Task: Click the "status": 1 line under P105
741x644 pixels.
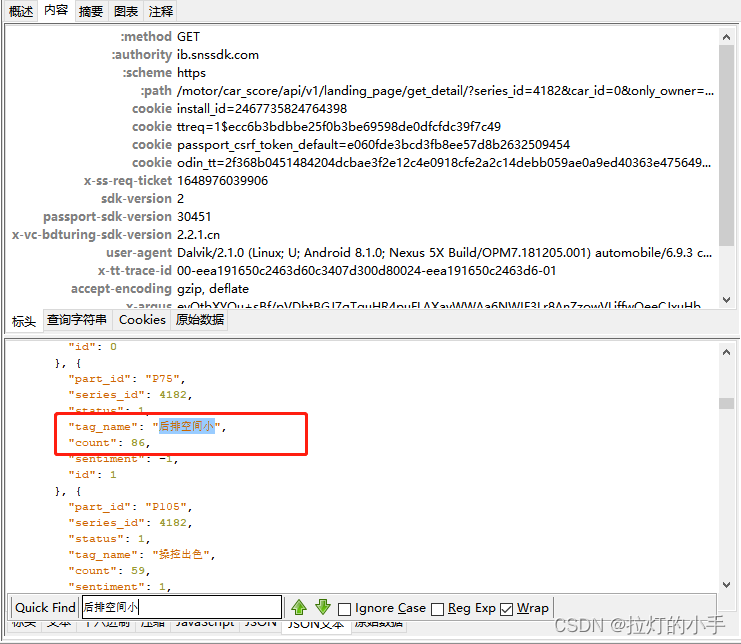Action: tap(109, 539)
